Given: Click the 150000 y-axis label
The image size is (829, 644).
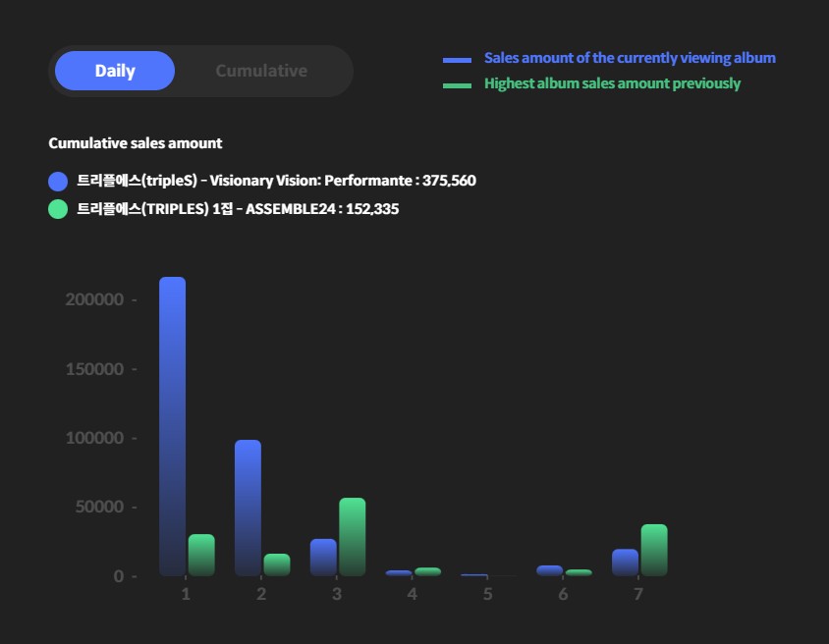Looking at the screenshot, I should coord(94,369).
